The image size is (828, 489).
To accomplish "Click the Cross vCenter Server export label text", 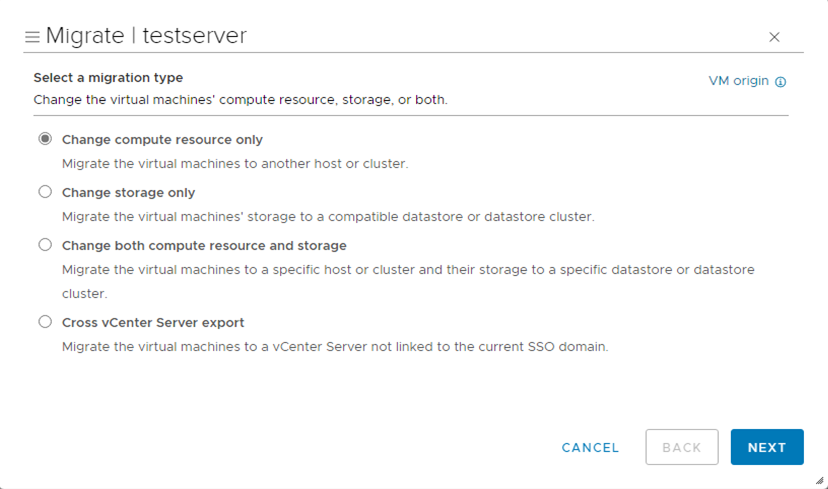I will [153, 323].
